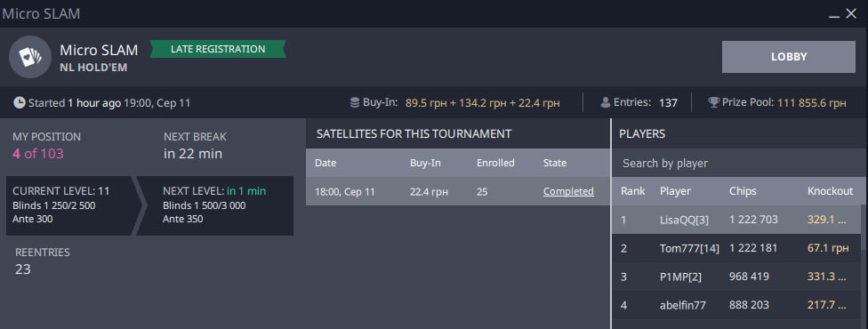Sort by Player name column header
Screen dimensions: 868x329
[675, 191]
